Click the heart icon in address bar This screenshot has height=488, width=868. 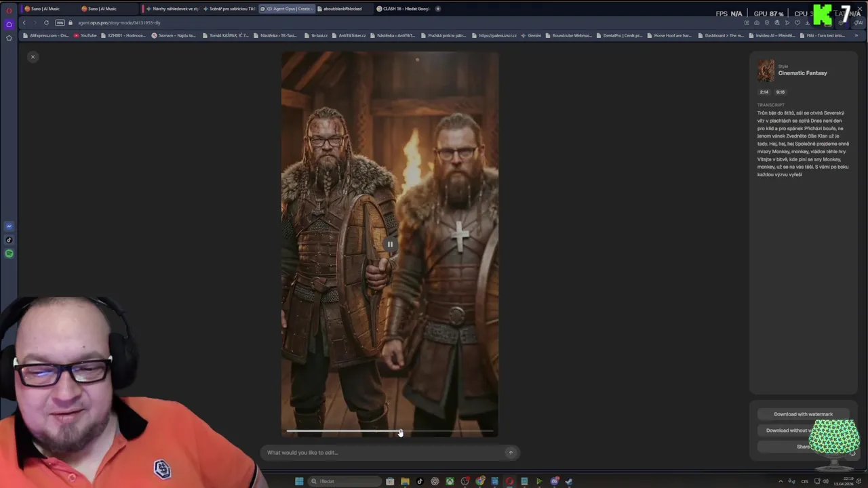(x=797, y=23)
